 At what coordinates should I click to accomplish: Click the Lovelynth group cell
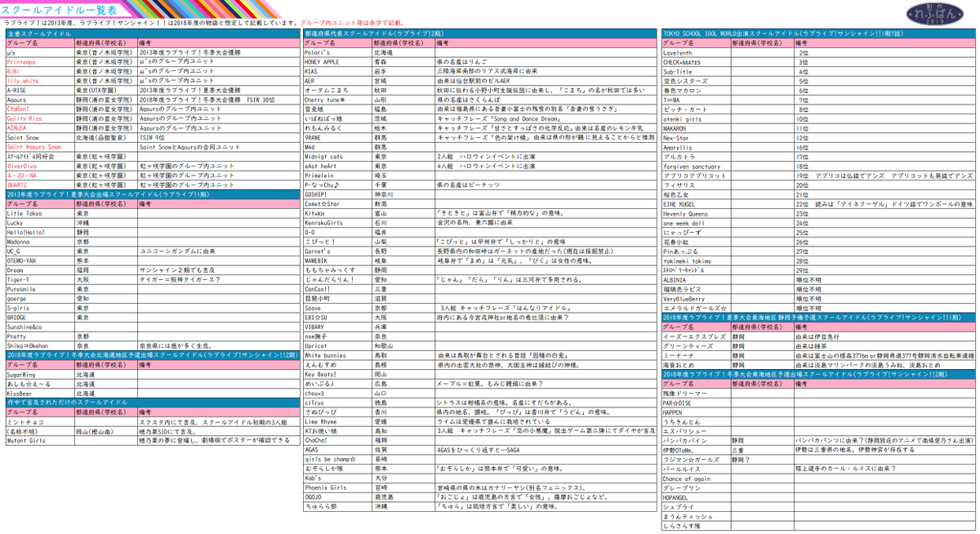coord(696,52)
